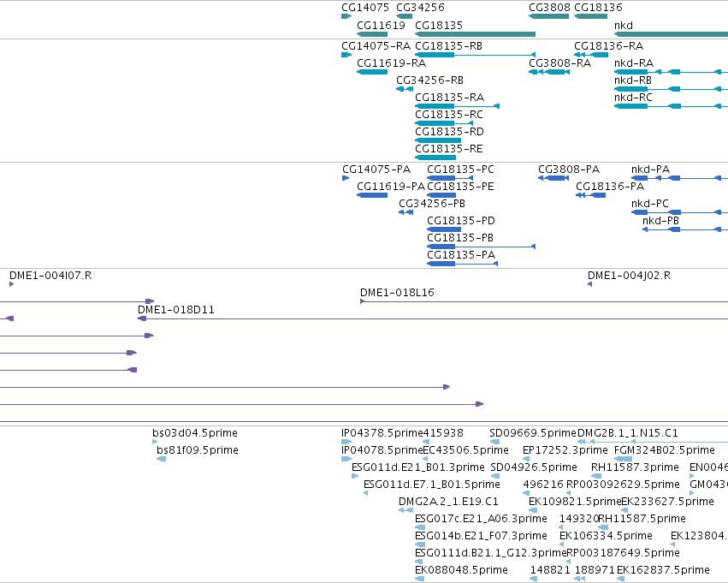The height and width of the screenshot is (583, 728).
Task: Open protein CG18135-PE label
Action: pyautogui.click(x=460, y=187)
